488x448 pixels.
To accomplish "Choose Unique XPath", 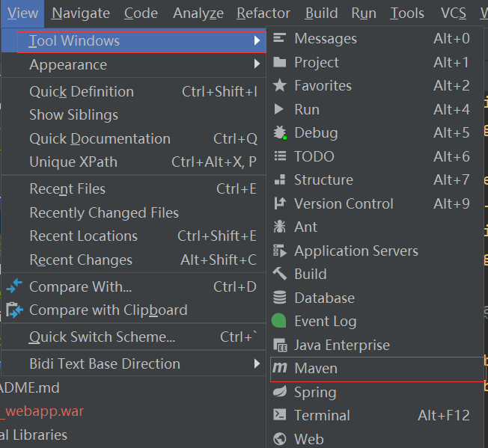I will click(x=134, y=162).
